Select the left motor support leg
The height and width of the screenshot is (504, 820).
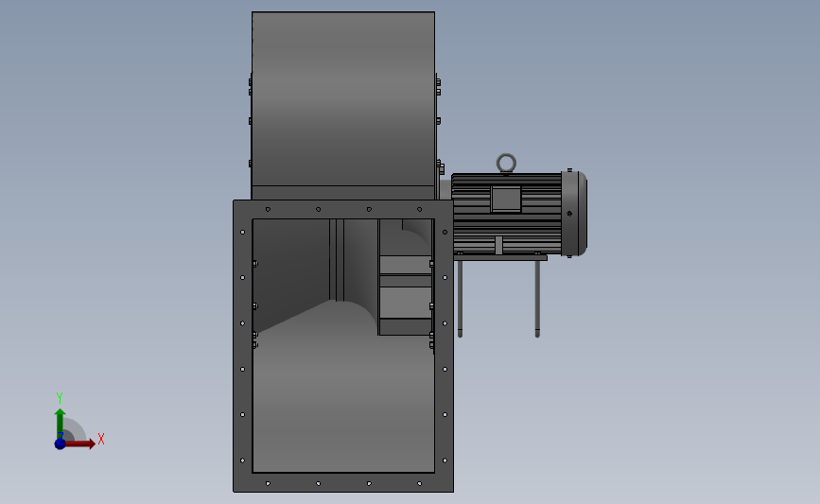pos(461,299)
